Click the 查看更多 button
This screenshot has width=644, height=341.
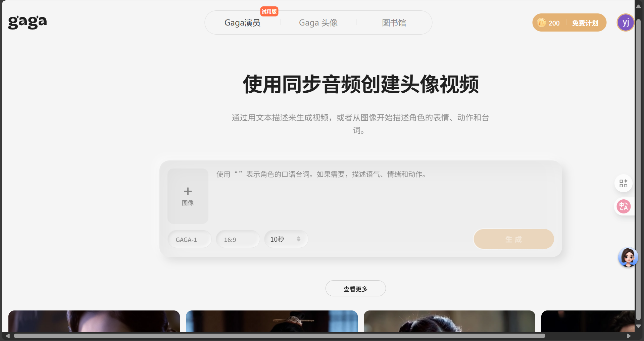(355, 289)
